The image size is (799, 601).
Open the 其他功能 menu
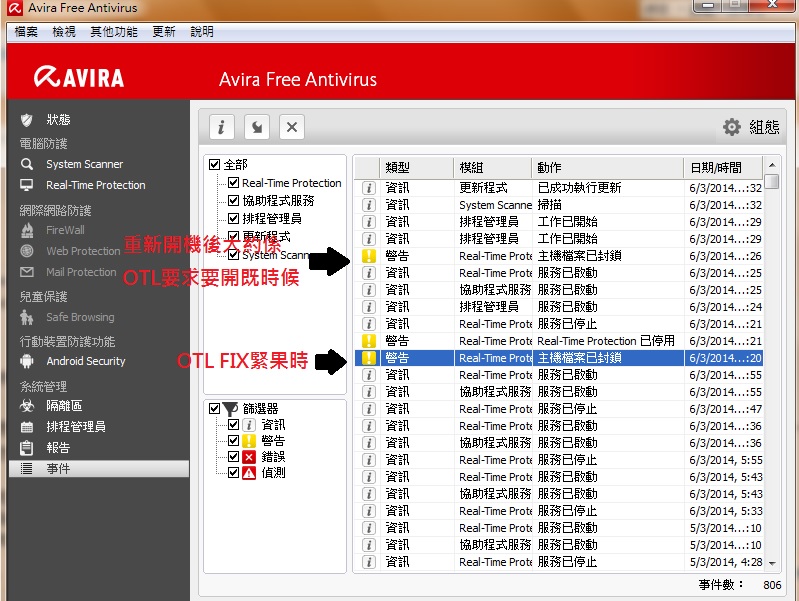(x=114, y=32)
